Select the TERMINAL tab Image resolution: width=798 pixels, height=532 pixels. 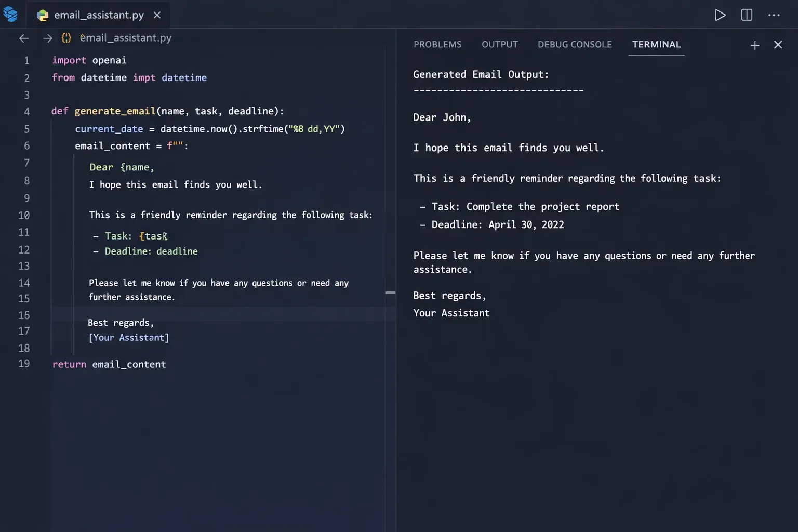pos(656,45)
